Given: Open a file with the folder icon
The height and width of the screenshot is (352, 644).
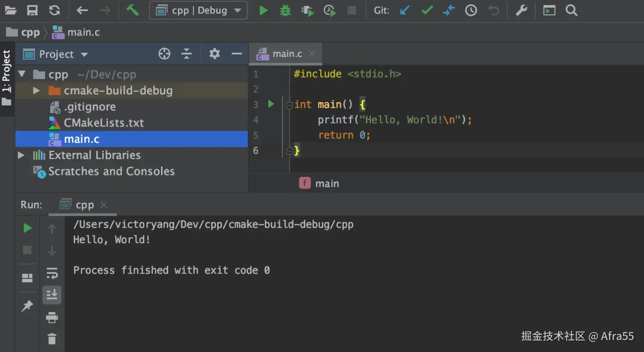Looking at the screenshot, I should (x=10, y=10).
